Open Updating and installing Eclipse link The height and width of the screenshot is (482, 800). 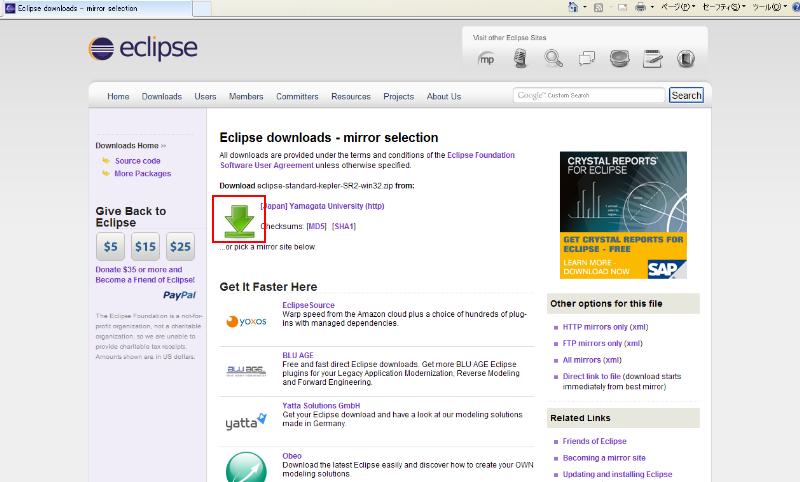617,474
